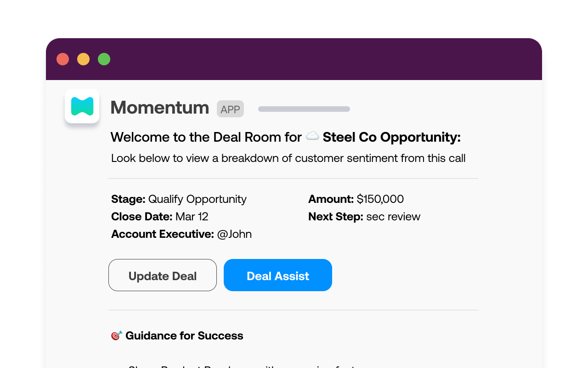
Task: Open Deal Assist with the blue button
Action: (277, 275)
